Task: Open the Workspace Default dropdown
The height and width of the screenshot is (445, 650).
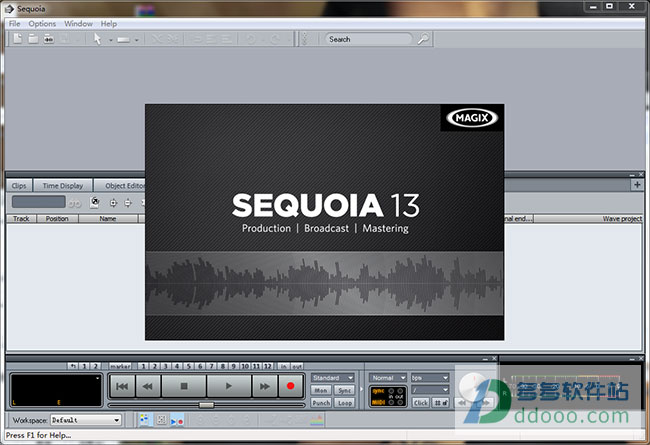Action: pyautogui.click(x=86, y=420)
